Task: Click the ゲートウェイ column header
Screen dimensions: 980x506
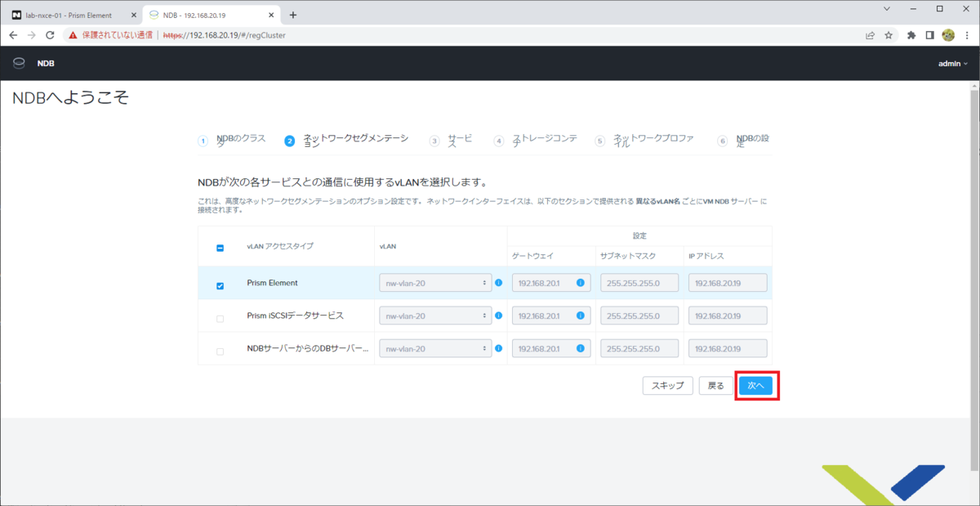Action: point(533,256)
